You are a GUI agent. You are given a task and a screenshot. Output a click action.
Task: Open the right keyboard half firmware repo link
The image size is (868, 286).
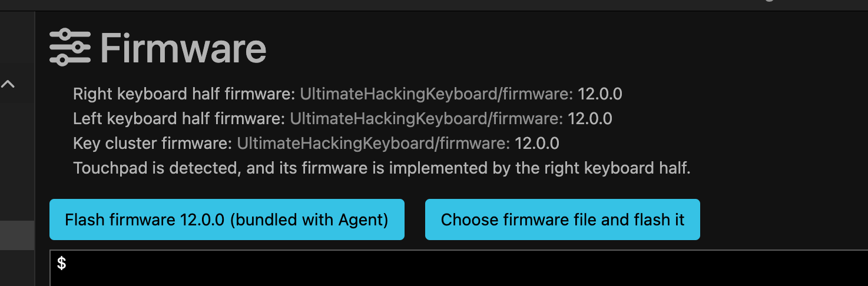coord(436,94)
